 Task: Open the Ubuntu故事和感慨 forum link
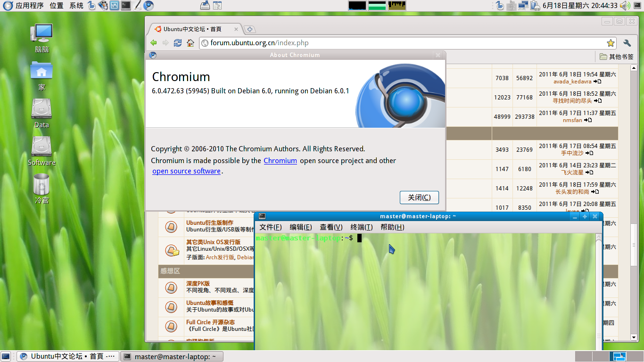[x=210, y=303]
